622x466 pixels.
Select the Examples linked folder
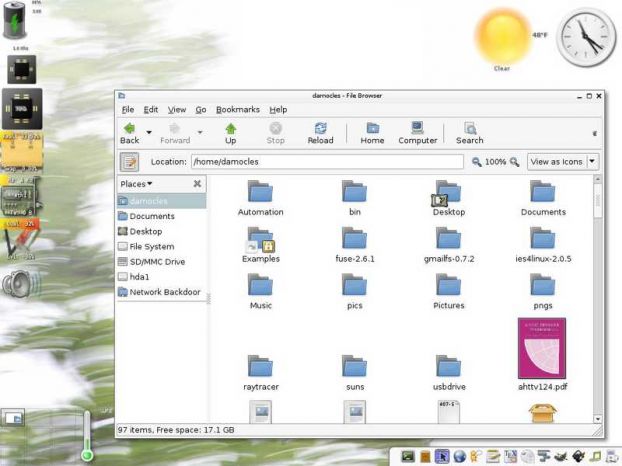[260, 245]
